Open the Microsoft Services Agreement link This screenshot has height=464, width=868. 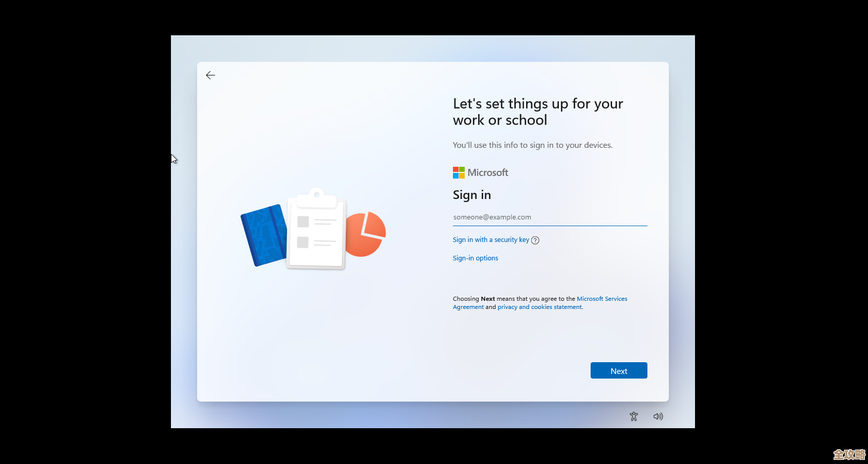[602, 298]
